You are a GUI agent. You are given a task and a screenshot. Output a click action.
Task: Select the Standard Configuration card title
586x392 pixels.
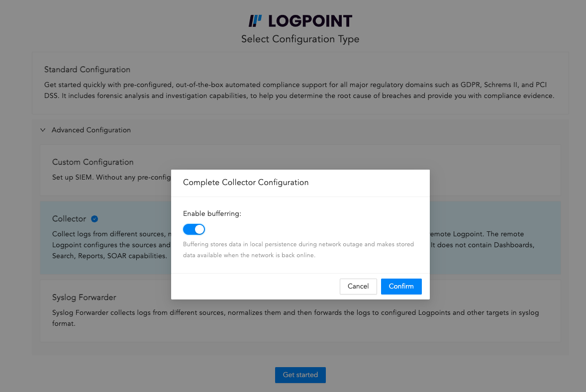[x=87, y=70]
